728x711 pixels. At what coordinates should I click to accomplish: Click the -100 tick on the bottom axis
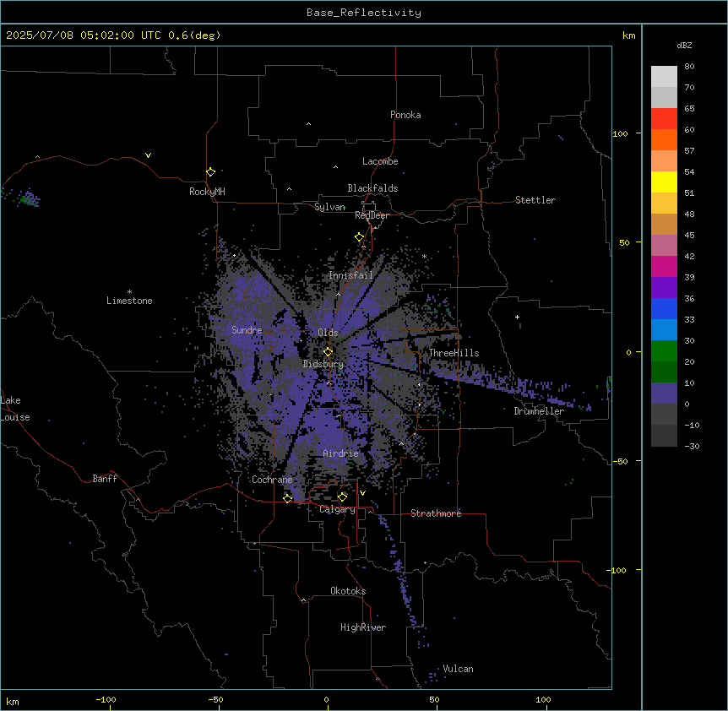106,699
